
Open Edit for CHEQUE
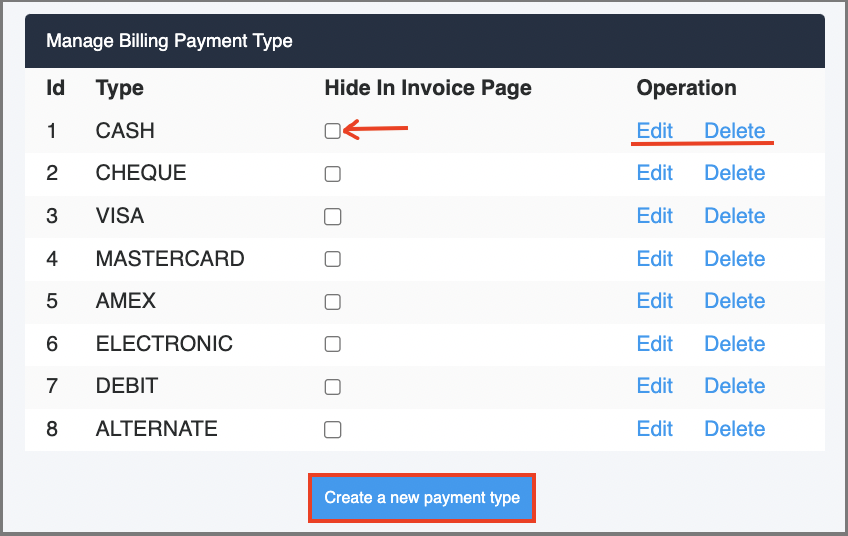click(654, 173)
